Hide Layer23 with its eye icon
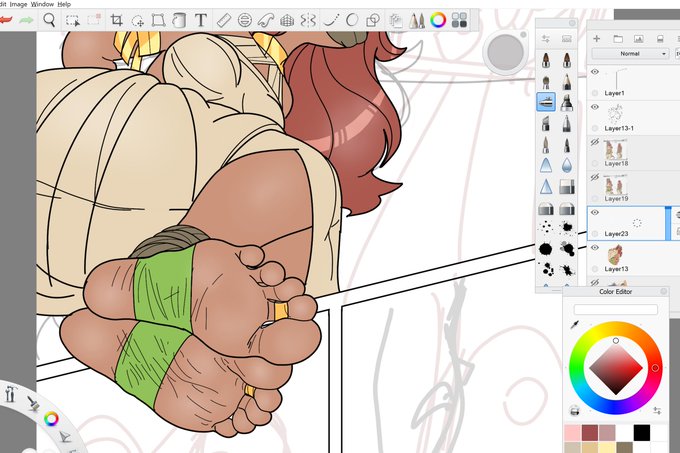Screen dimensions: 680x453 tap(595, 212)
